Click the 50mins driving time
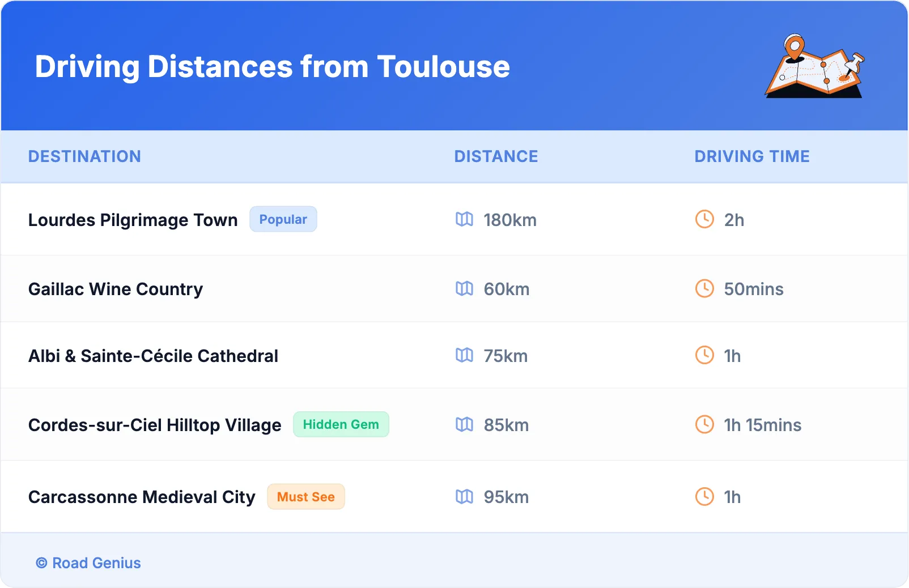The width and height of the screenshot is (909, 588). pos(754,289)
